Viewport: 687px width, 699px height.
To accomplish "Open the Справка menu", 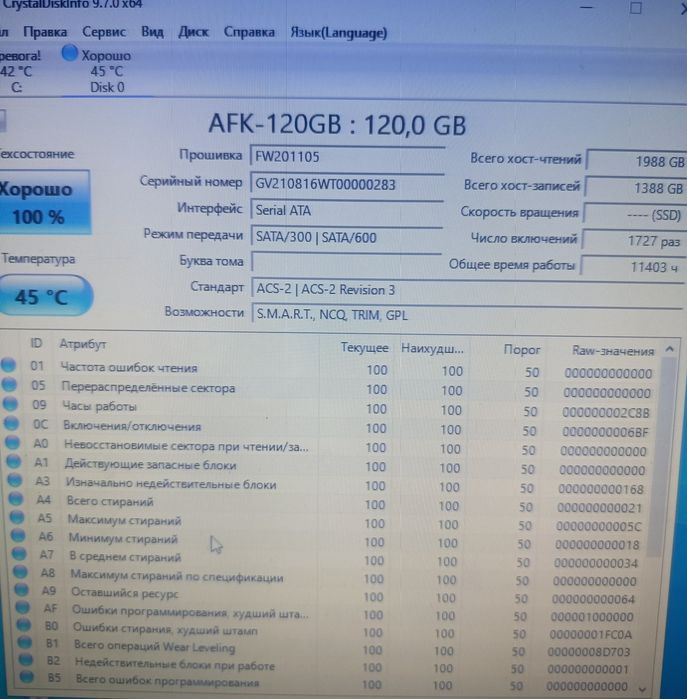I will [x=249, y=32].
